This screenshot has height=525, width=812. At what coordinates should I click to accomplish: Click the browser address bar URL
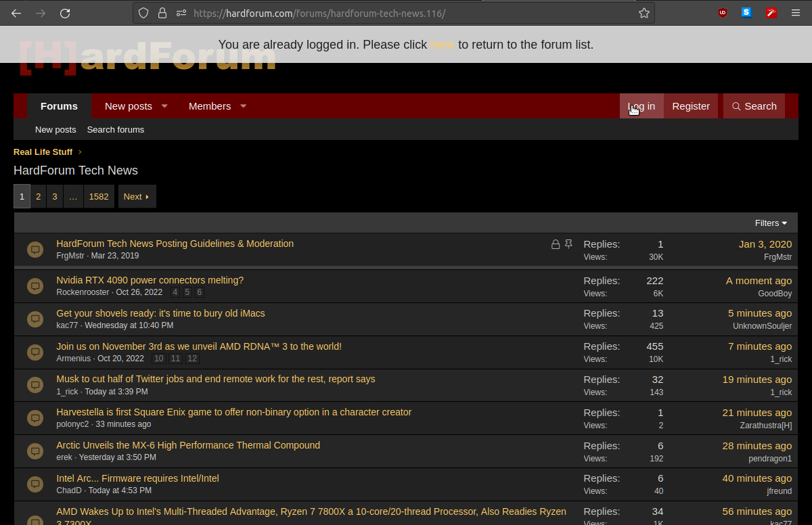click(319, 13)
